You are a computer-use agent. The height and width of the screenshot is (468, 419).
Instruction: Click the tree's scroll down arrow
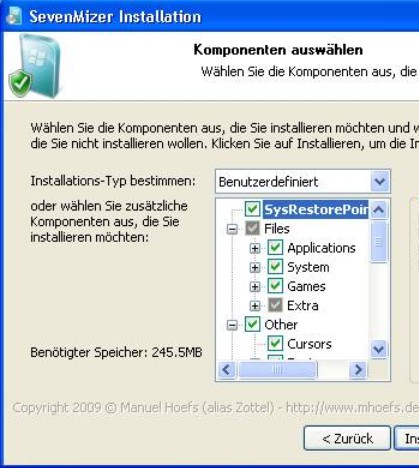[x=379, y=349]
